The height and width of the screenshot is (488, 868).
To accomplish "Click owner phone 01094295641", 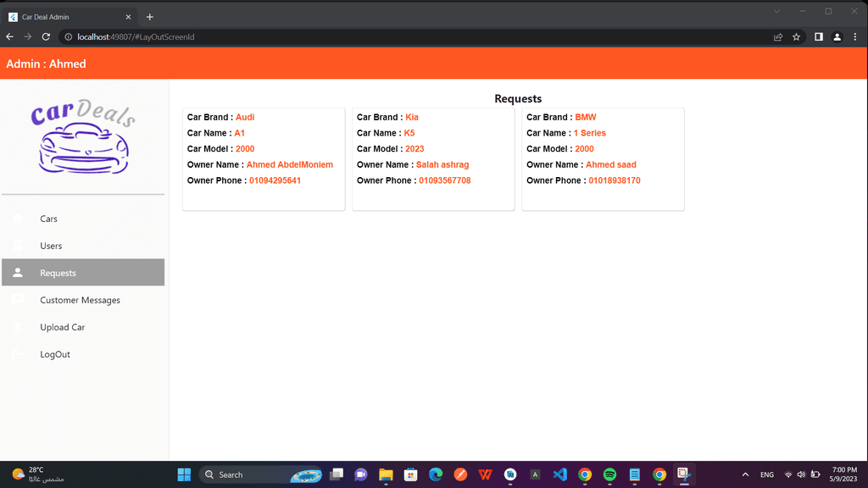I will click(275, 180).
